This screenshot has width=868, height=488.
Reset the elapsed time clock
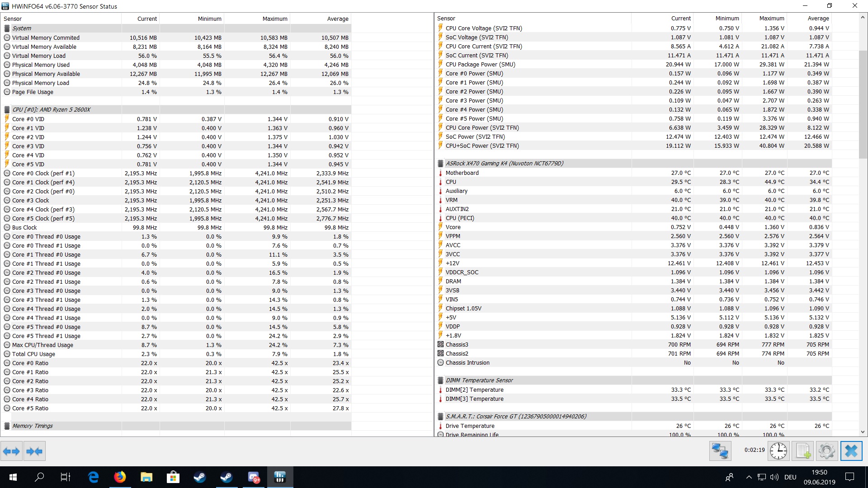(778, 451)
